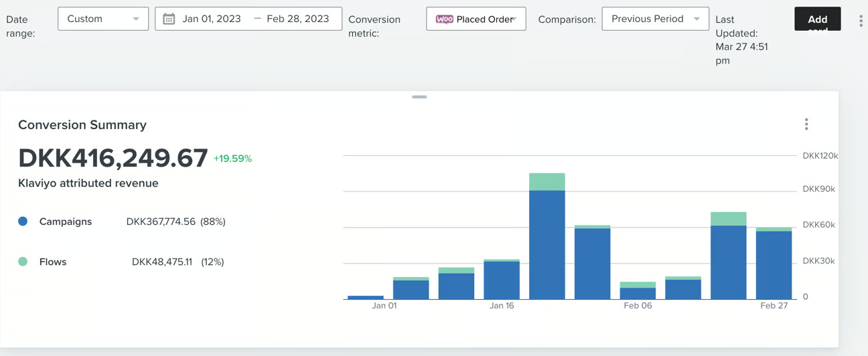This screenshot has width=868, height=356.
Task: Open the Previous Period comparison dropdown
Action: pyautogui.click(x=655, y=19)
